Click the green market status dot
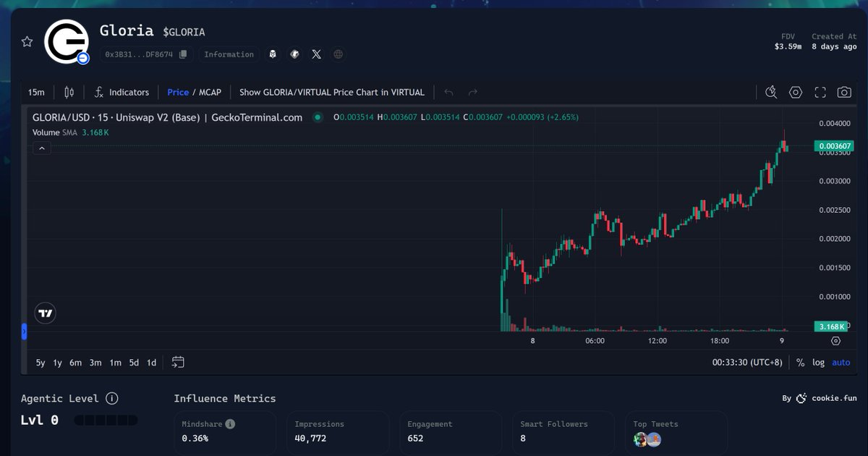This screenshot has height=456, width=868. pos(317,117)
